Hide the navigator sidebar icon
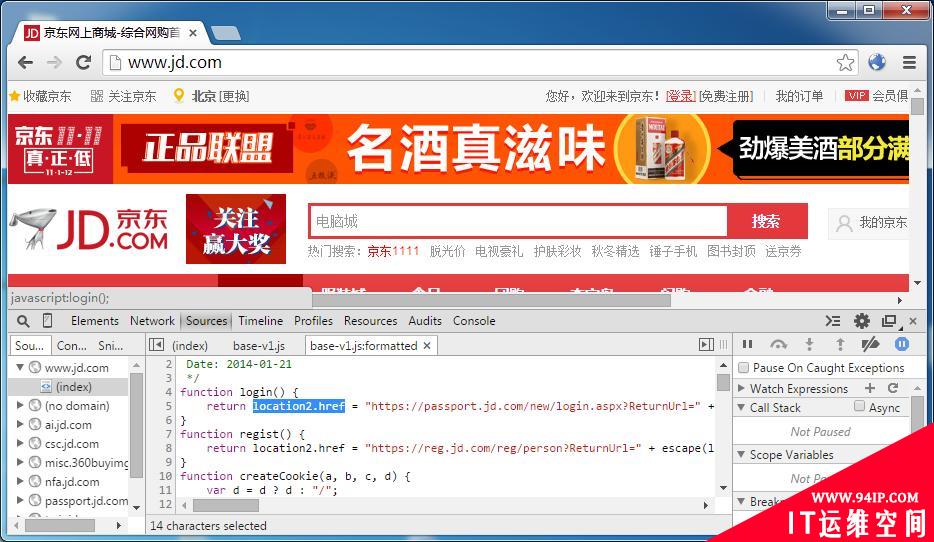The height and width of the screenshot is (542, 934). click(x=156, y=344)
